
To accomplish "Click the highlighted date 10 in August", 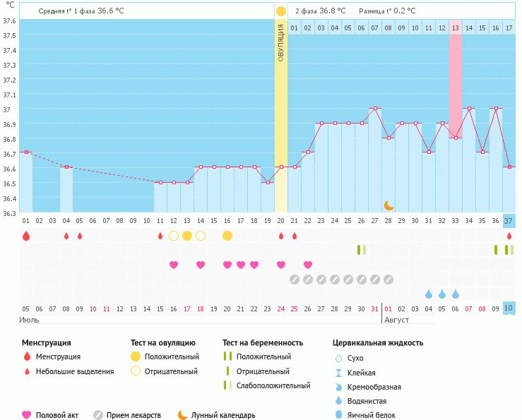I will tap(509, 308).
